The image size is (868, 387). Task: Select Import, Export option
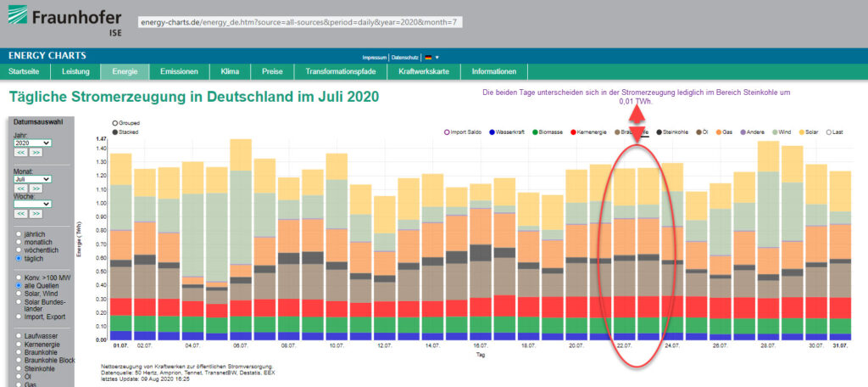[x=19, y=317]
